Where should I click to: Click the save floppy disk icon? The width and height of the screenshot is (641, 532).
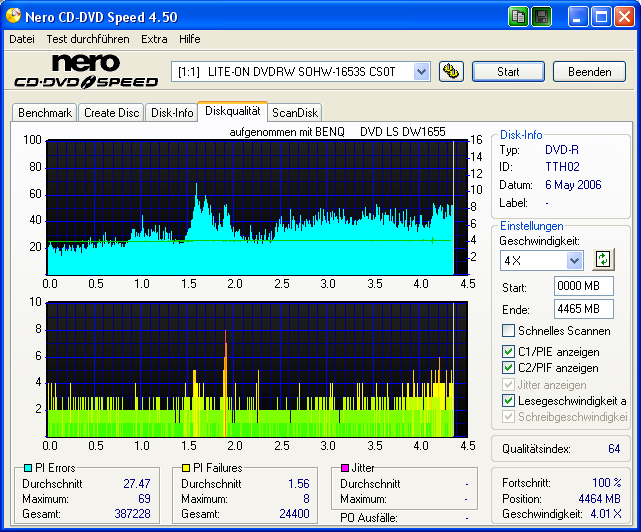tap(542, 17)
